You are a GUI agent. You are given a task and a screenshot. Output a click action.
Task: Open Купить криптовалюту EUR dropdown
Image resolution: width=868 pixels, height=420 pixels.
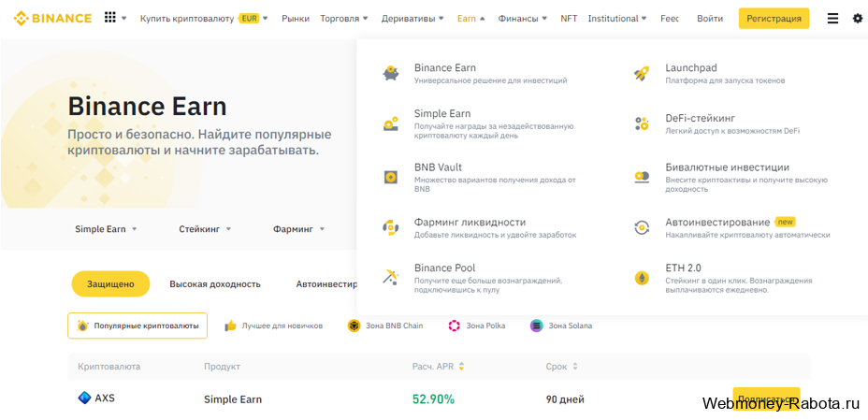click(204, 19)
